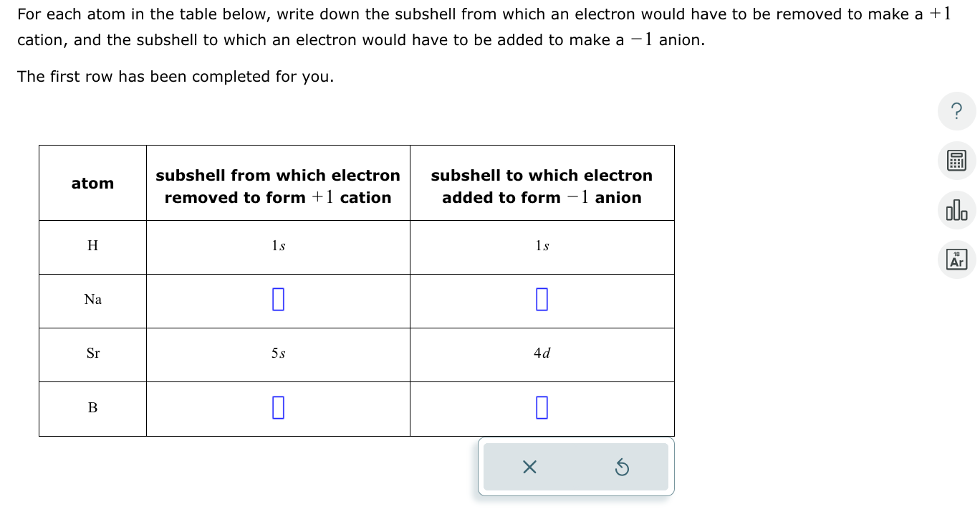Select the bar chart icon in the sidebar

click(956, 210)
